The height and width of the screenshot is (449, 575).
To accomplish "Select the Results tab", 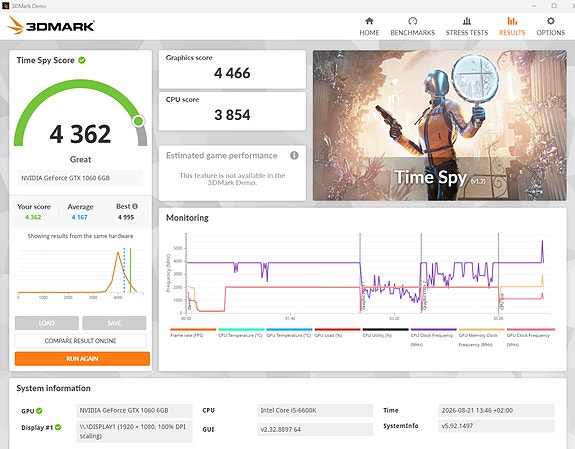I will coord(512,26).
